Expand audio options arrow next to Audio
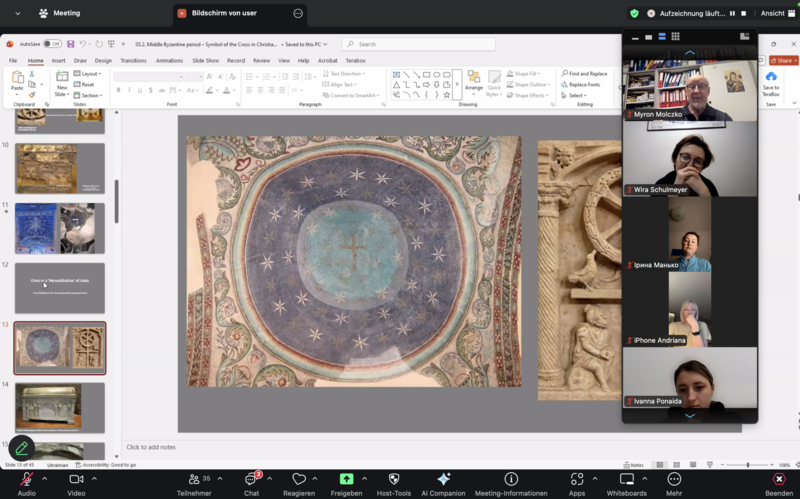 pyautogui.click(x=47, y=479)
